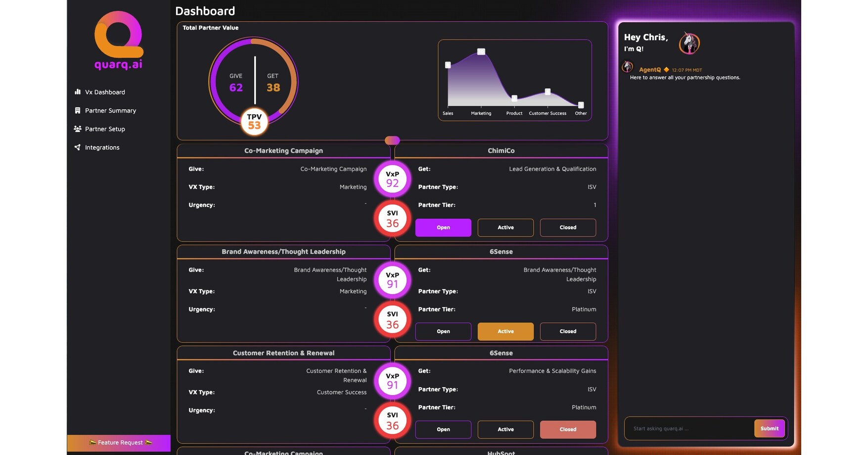Click the Vx Dashboard bar chart icon

coord(78,92)
